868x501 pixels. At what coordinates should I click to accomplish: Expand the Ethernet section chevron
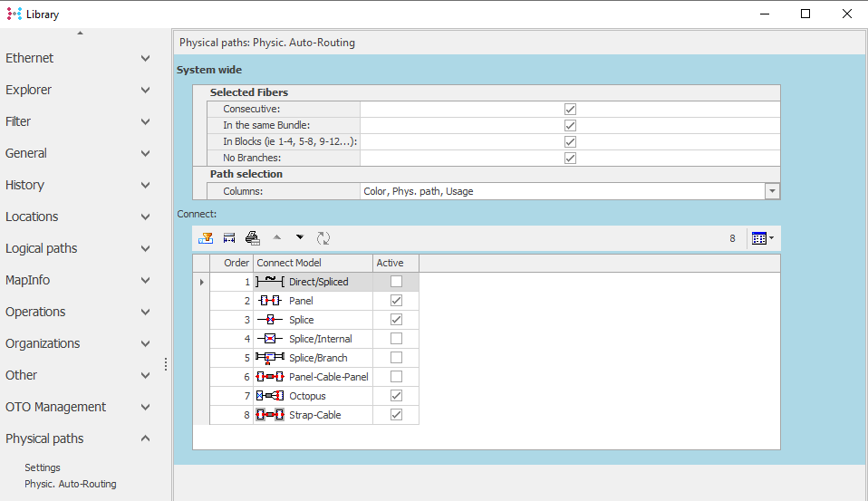coord(145,58)
